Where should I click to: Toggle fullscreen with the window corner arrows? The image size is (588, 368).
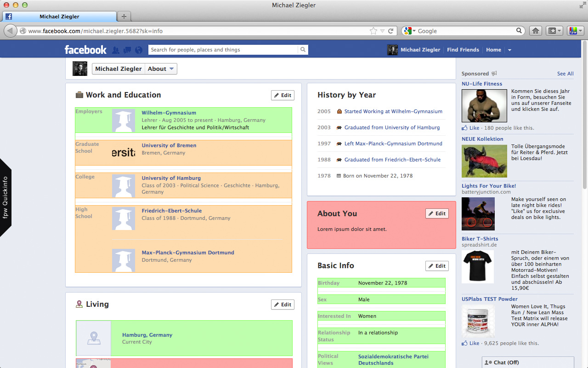coord(582,5)
